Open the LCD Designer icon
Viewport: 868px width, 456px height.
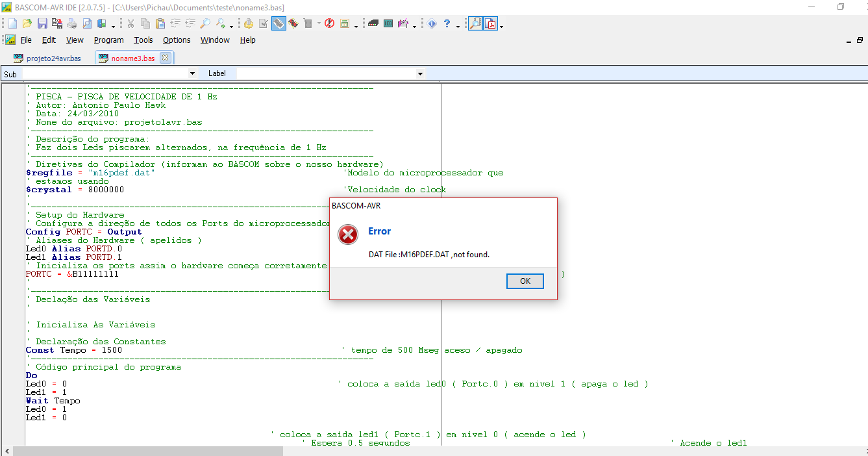pos(388,23)
